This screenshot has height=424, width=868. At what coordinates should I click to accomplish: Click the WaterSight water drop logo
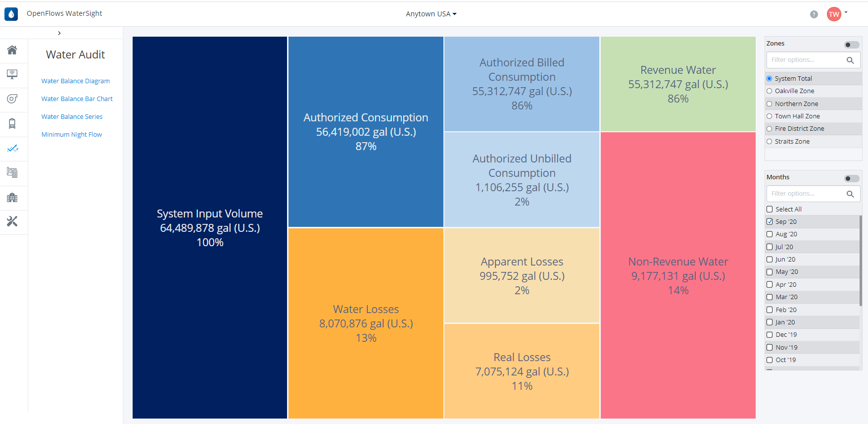coord(11,14)
